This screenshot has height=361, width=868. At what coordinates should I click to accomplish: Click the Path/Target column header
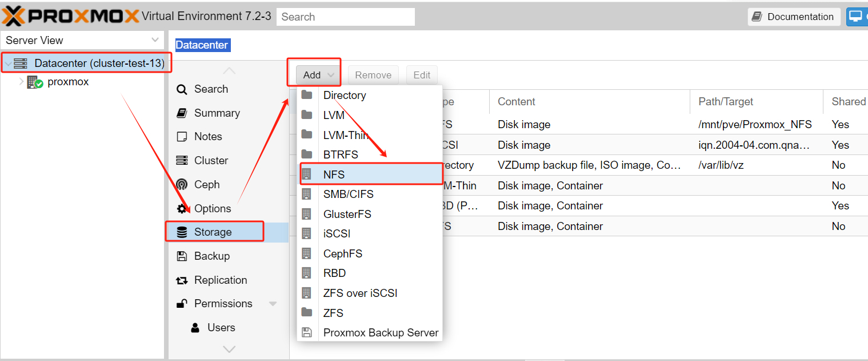point(757,102)
